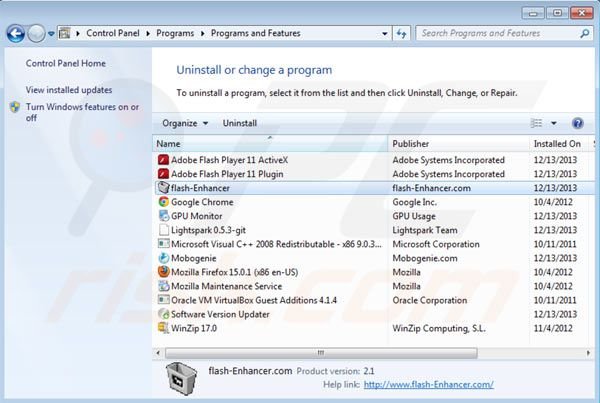This screenshot has width=600, height=403.
Task: Click the WinZip 17.0 icon
Action: click(163, 328)
